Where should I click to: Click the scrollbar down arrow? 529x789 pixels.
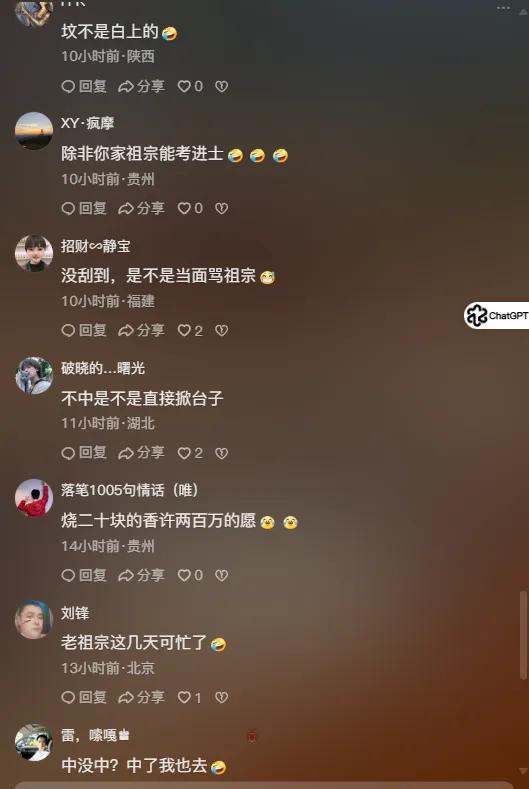tap(523, 771)
